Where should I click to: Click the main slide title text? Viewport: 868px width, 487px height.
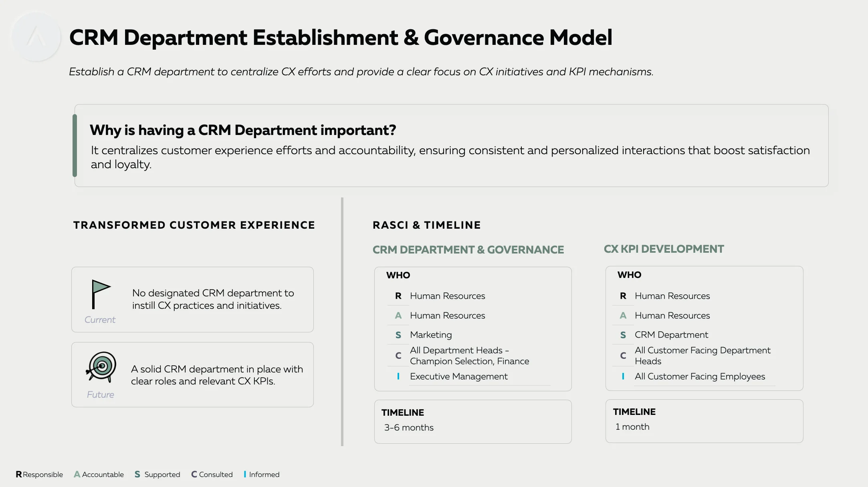[x=341, y=38]
